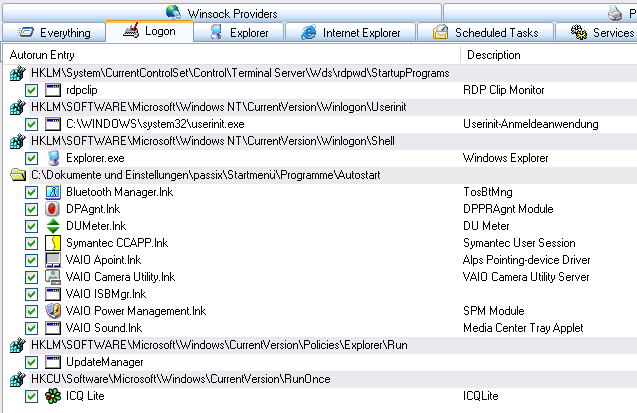The image size is (637, 413).
Task: Disable the UpdateManager checkbox
Action: click(32, 362)
